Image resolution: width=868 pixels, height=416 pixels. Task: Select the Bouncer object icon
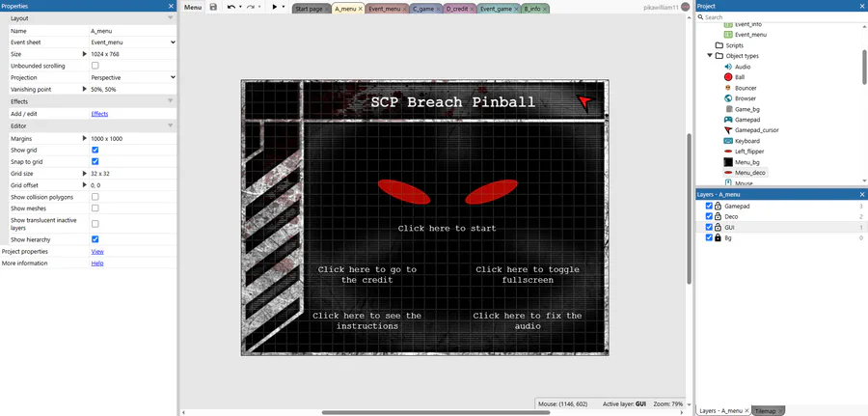728,88
